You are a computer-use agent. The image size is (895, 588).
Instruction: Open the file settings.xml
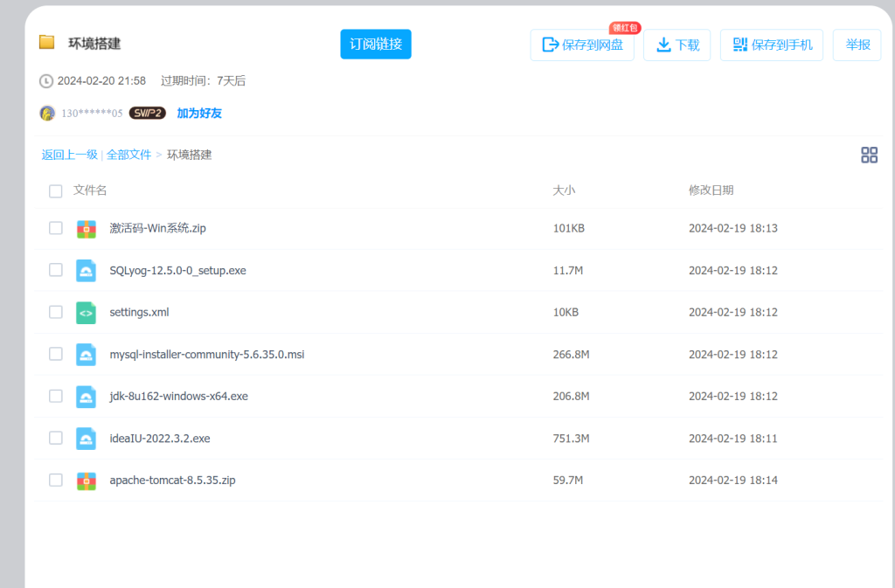[x=139, y=312]
